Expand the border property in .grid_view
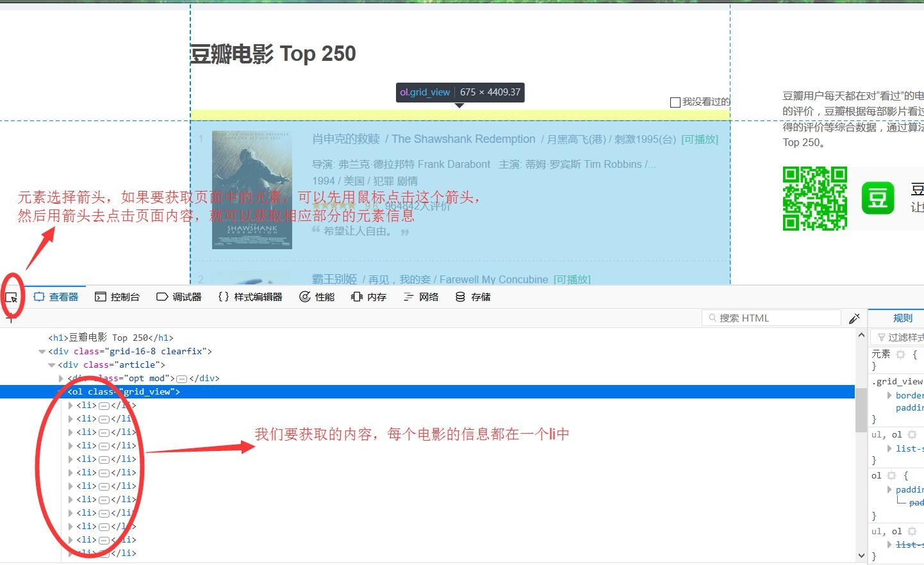The height and width of the screenshot is (565, 924). coord(889,395)
